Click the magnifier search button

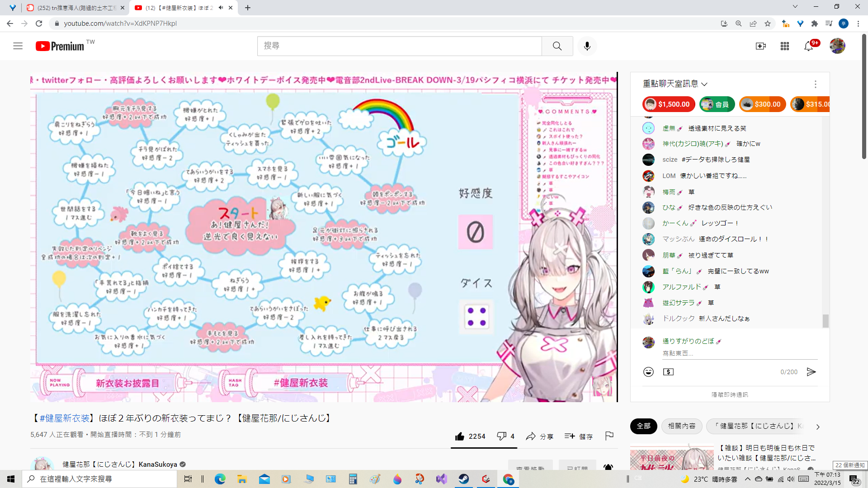[557, 46]
